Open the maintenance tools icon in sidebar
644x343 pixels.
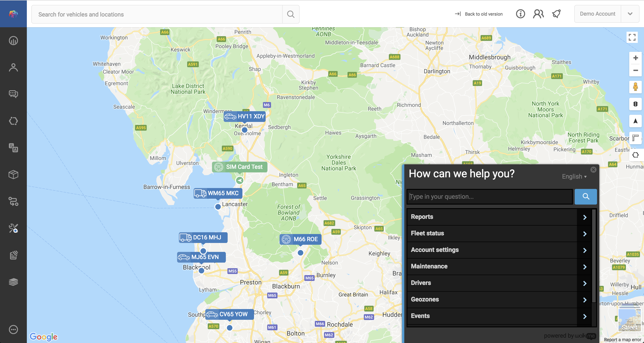pyautogui.click(x=13, y=228)
